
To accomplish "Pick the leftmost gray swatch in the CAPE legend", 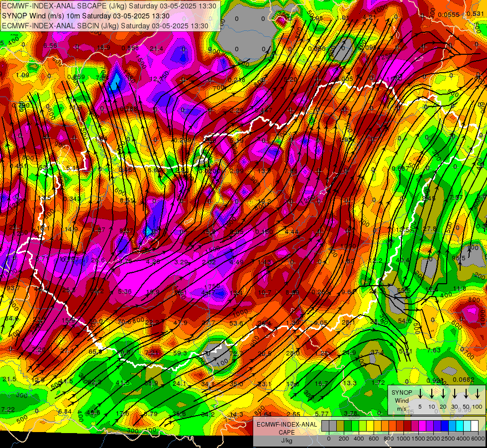I will (325, 426).
